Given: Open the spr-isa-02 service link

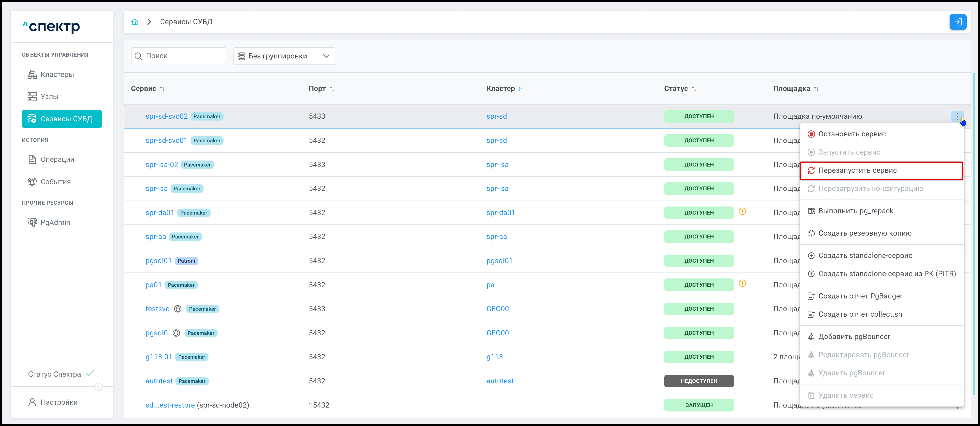Looking at the screenshot, I should click(162, 164).
